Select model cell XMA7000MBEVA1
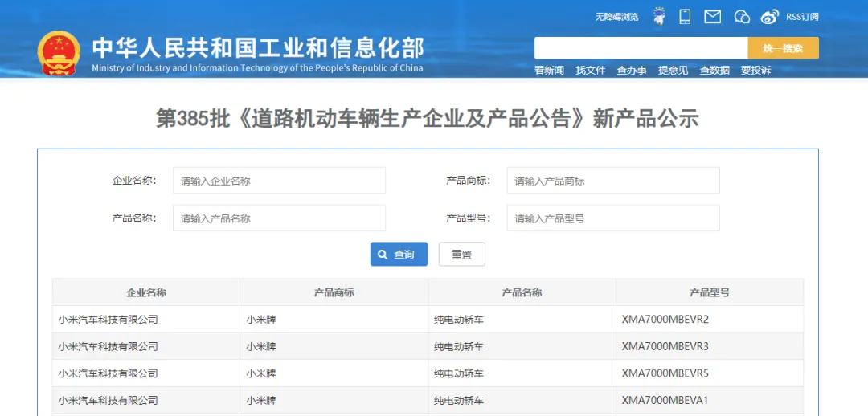The width and height of the screenshot is (868, 416). tap(710, 400)
